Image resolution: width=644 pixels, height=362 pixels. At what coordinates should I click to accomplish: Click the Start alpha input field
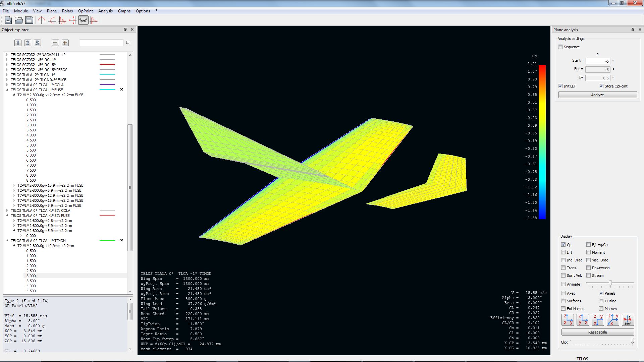(x=597, y=61)
